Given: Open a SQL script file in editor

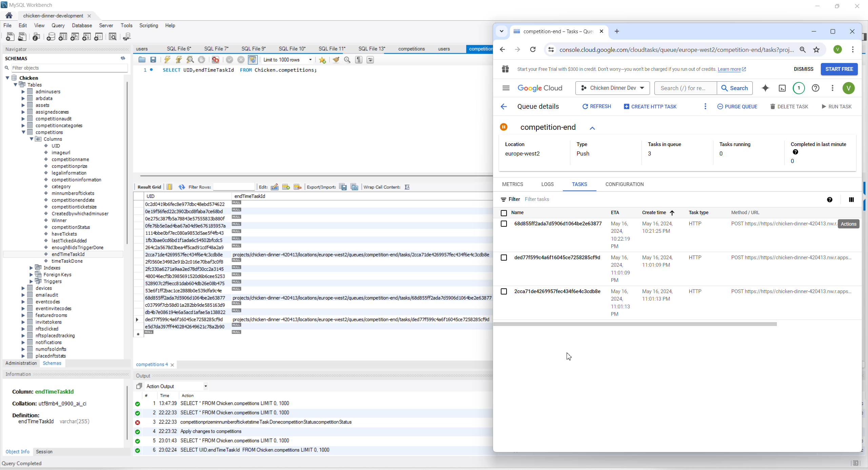Looking at the screenshot, I should coord(142,60).
